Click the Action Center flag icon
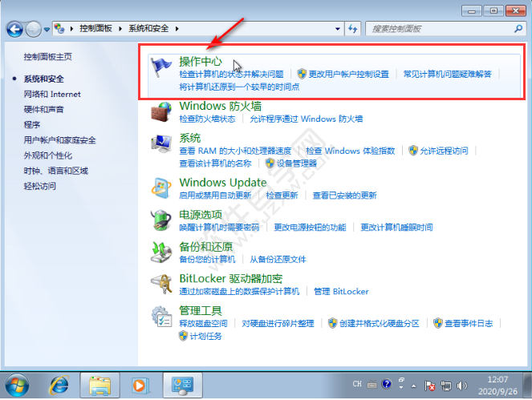 (x=161, y=67)
